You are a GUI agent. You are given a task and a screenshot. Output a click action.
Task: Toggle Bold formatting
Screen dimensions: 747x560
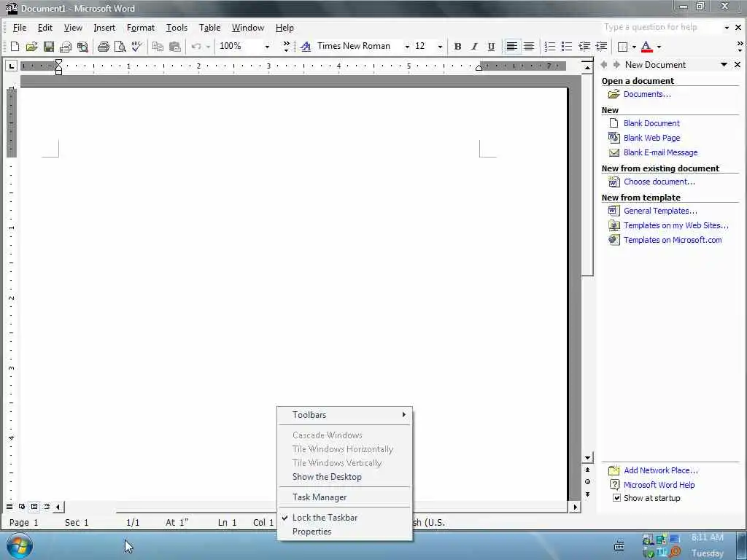click(457, 46)
